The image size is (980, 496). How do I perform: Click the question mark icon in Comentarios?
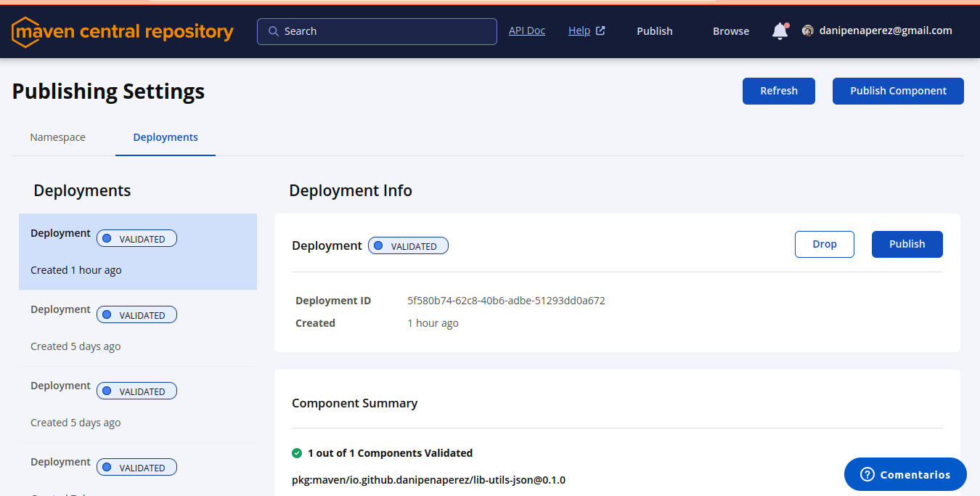tap(867, 474)
